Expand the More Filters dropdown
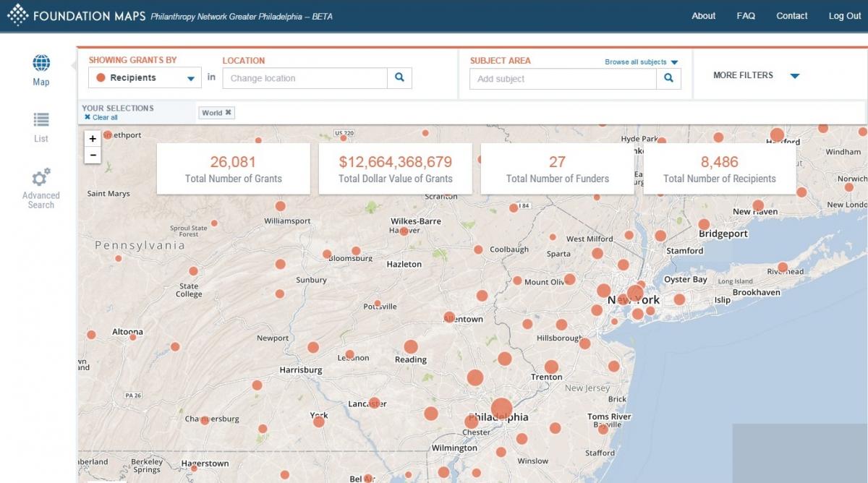The image size is (868, 483). pos(795,74)
